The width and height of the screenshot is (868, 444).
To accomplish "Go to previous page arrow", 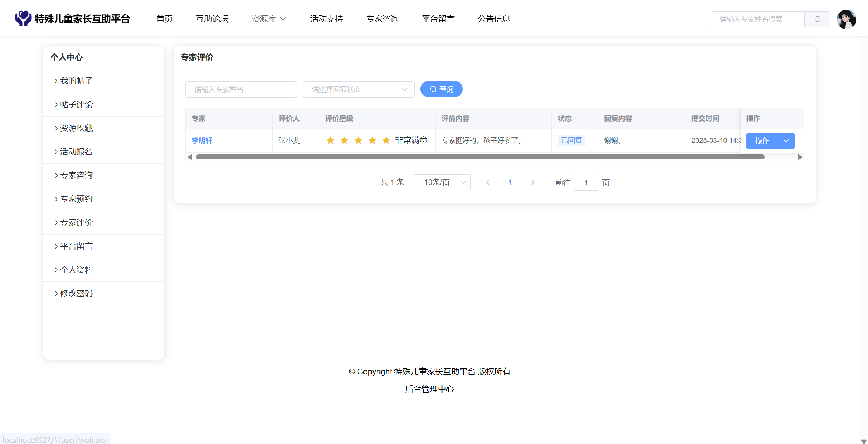I will (x=488, y=182).
